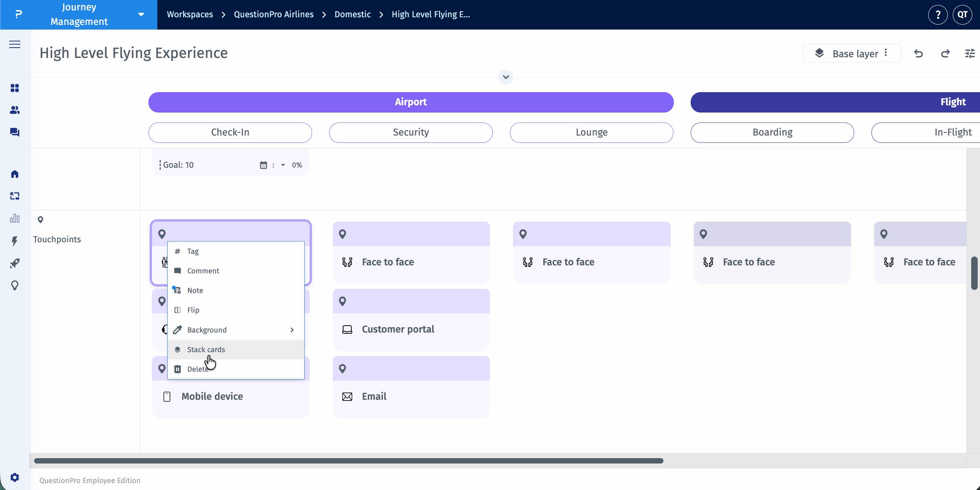
Task: Open the lightbulb icon in sidebar
Action: tap(15, 285)
